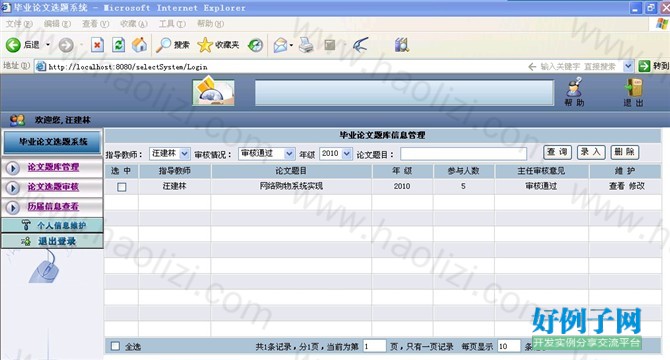Open the 个人信息维护 link
Screen dimensions: 670x360
click(62, 225)
